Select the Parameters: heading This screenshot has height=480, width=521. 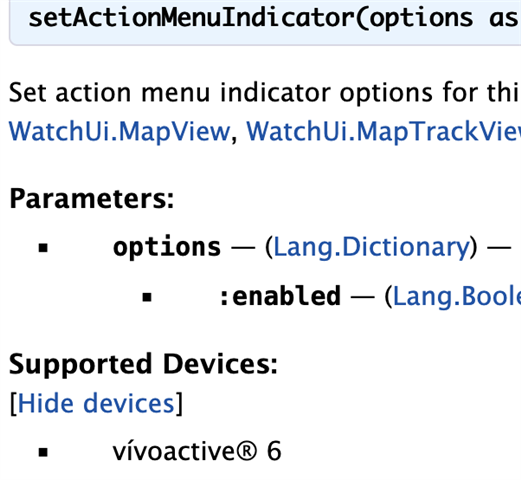[x=92, y=199]
